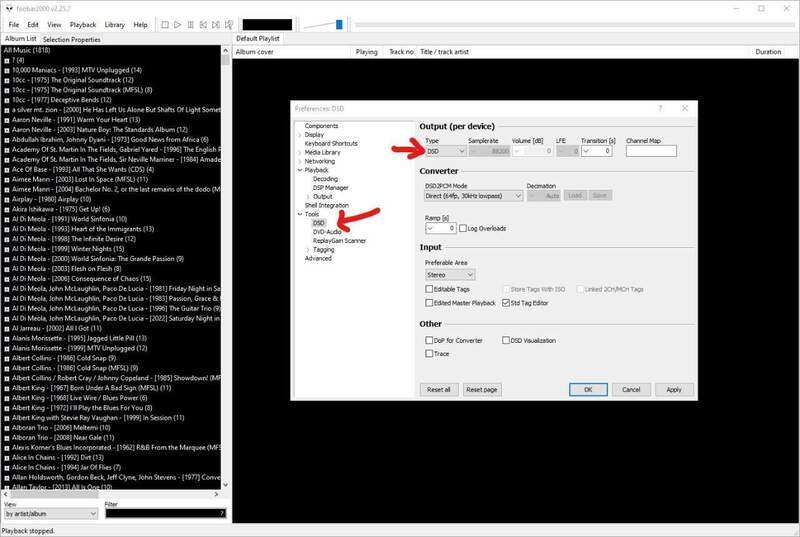Toggle Edited Master Playback checkbox
This screenshot has width=800, height=537.
pyautogui.click(x=429, y=303)
